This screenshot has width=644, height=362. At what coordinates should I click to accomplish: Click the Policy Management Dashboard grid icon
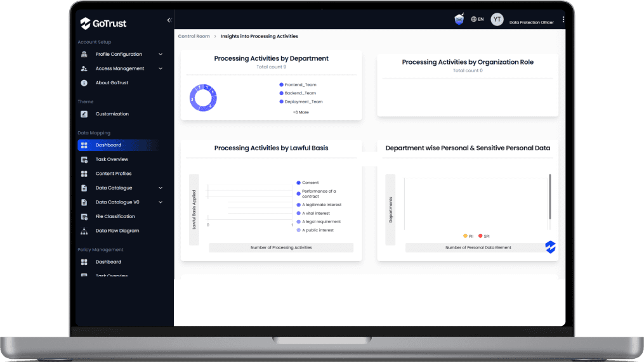pos(84,262)
